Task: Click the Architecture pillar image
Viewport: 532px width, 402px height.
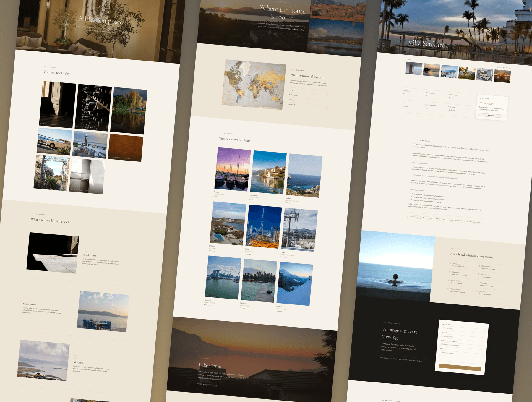Action: (x=53, y=253)
